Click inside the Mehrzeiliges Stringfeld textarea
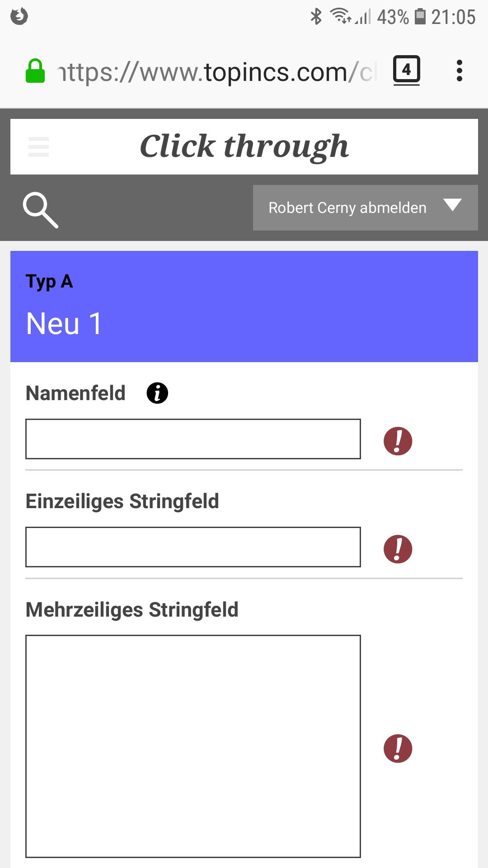The image size is (488, 868). pyautogui.click(x=193, y=746)
